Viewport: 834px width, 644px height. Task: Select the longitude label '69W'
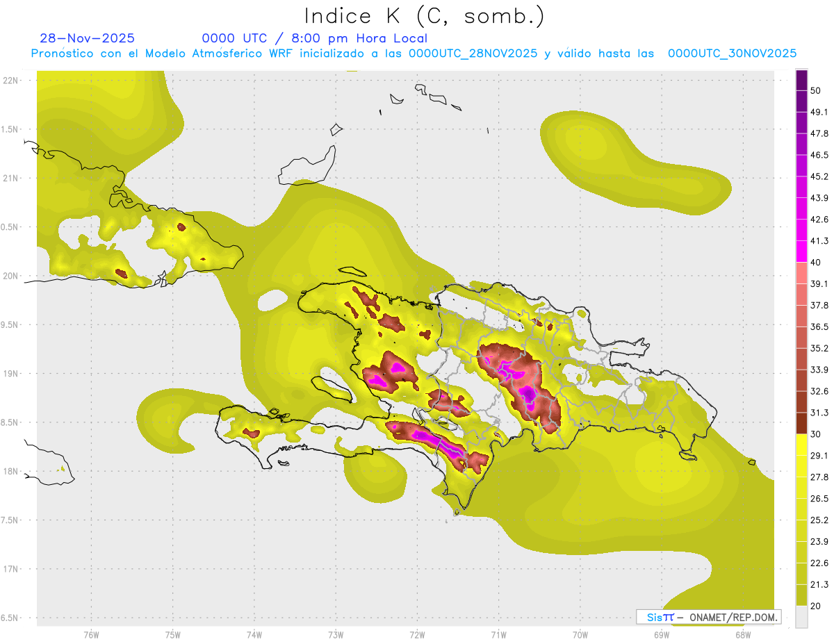[x=661, y=634]
